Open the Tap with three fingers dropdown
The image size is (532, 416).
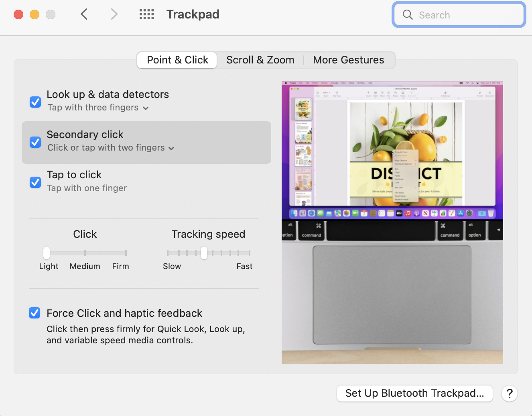point(98,108)
